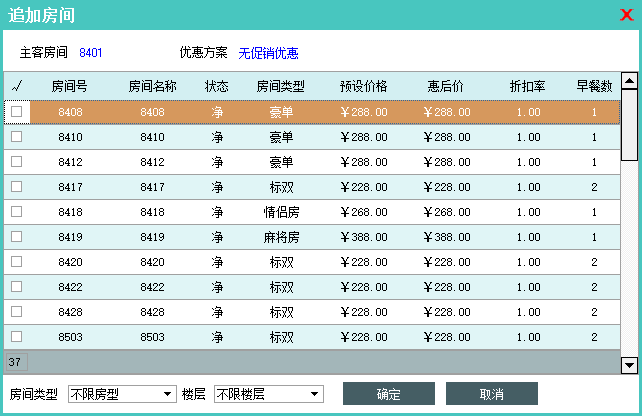Check the box for room 8408
The height and width of the screenshot is (416, 642).
coord(16,111)
